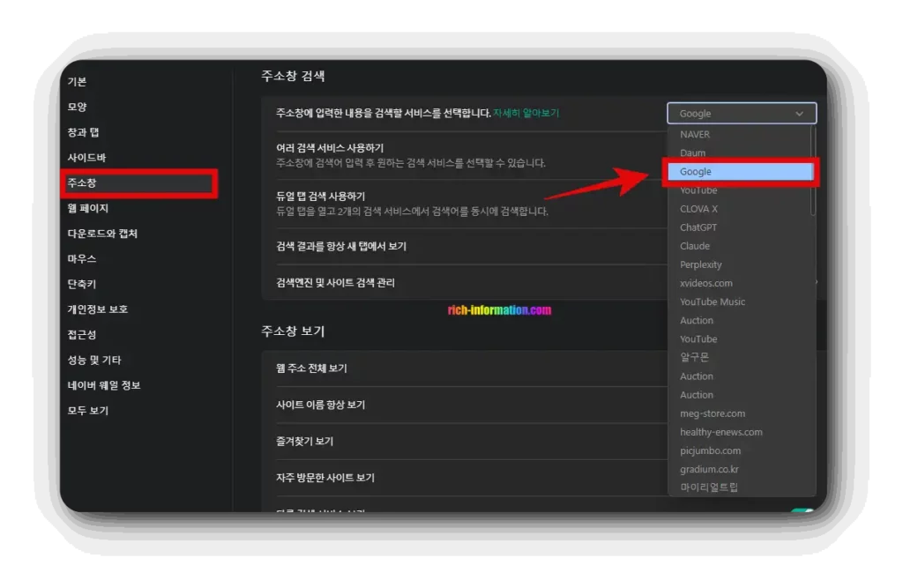Click the 여러 검색 서비스 사용하기 row
The height and width of the screenshot is (588, 903).
click(x=464, y=155)
